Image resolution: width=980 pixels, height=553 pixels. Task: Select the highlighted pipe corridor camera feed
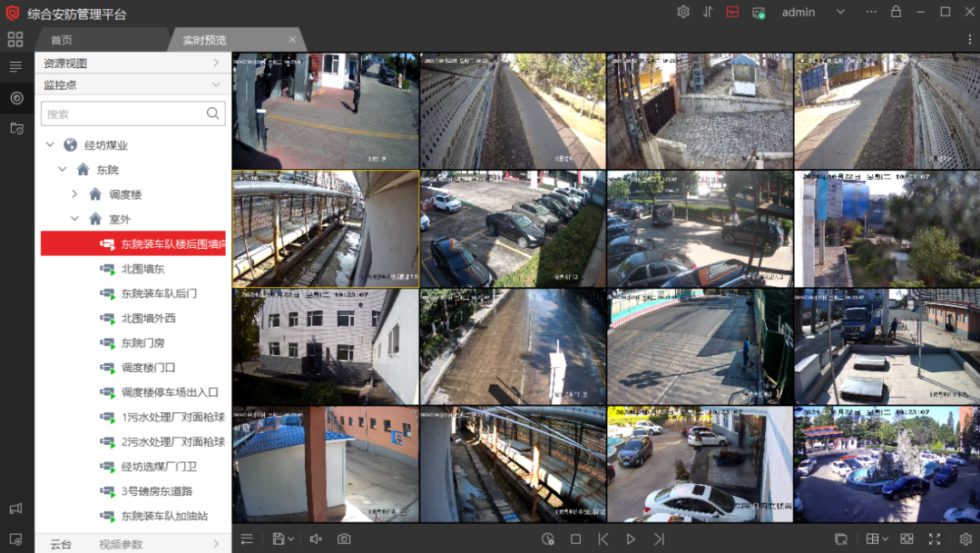[326, 229]
